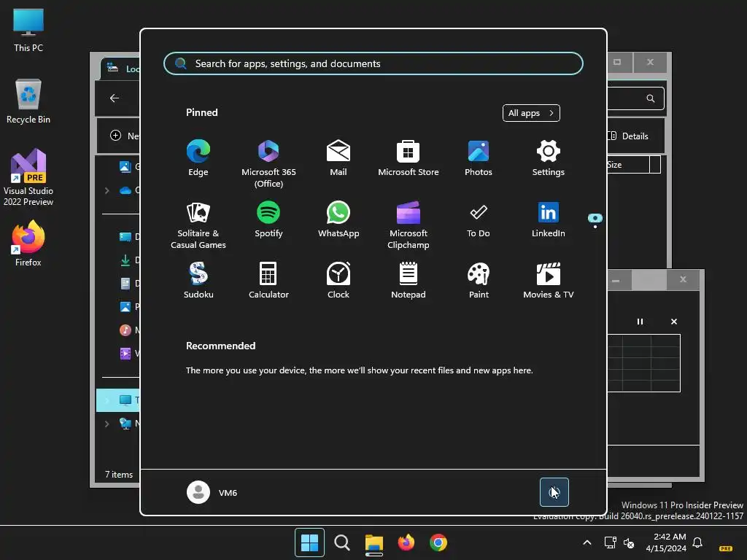Open taskbar Search
This screenshot has width=747, height=560.
point(341,542)
